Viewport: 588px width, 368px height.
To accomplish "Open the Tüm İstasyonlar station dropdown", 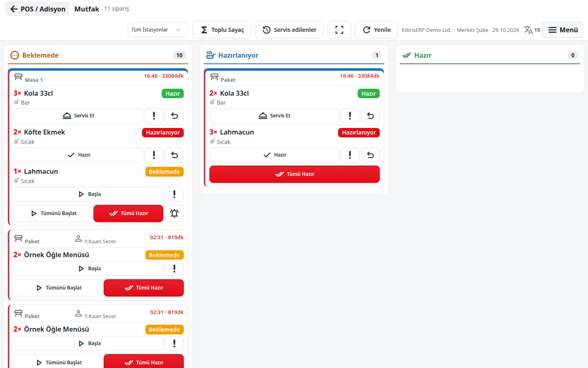I will [x=158, y=30].
